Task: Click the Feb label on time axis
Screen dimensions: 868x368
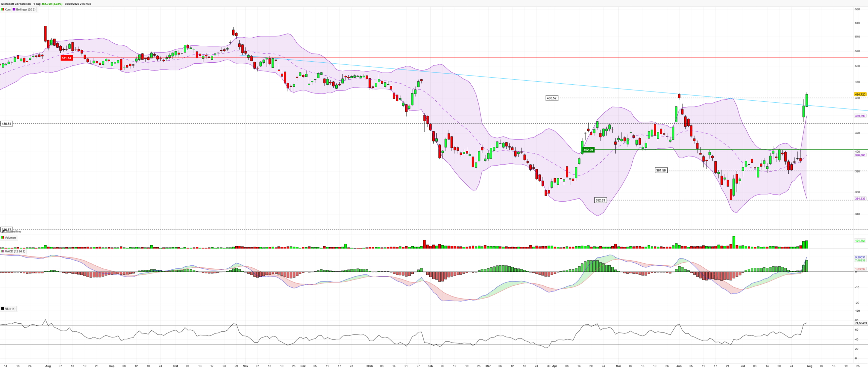Action: pyautogui.click(x=430, y=366)
